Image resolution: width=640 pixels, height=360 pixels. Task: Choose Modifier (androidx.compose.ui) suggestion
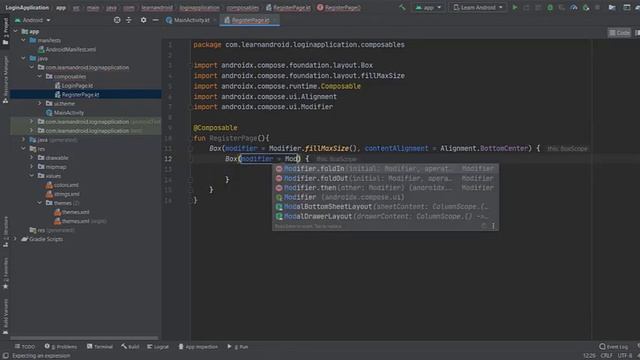pos(385,197)
